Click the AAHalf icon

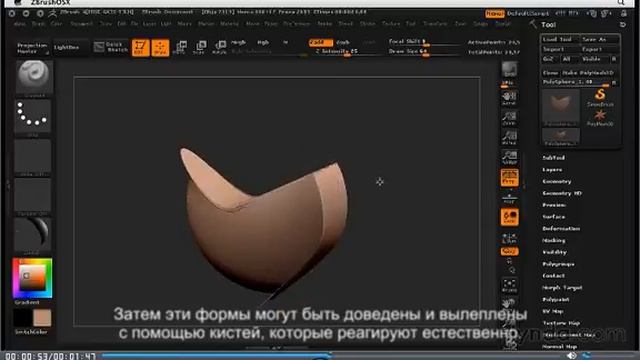coord(509,158)
